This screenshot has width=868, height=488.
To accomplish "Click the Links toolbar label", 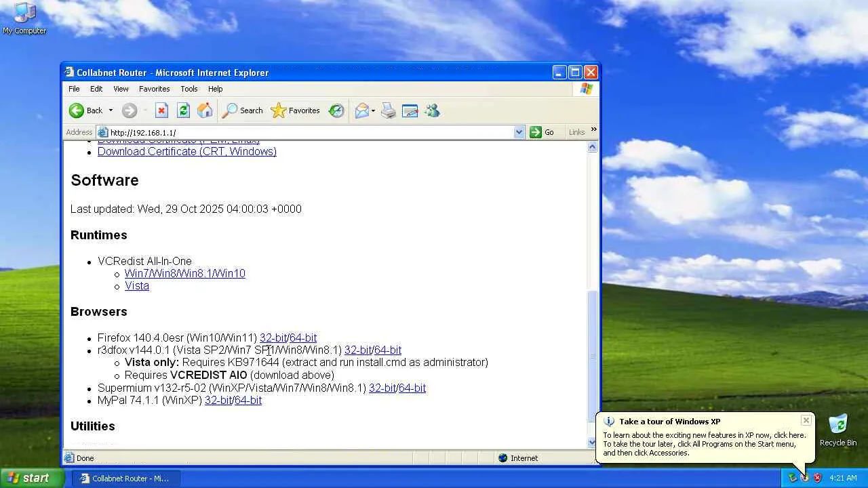I will [x=576, y=132].
